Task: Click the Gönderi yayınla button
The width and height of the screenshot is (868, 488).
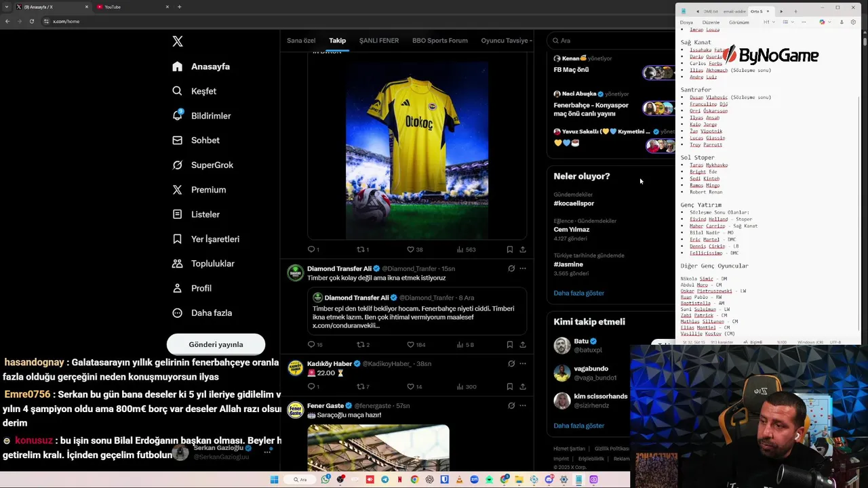Action: [x=216, y=344]
